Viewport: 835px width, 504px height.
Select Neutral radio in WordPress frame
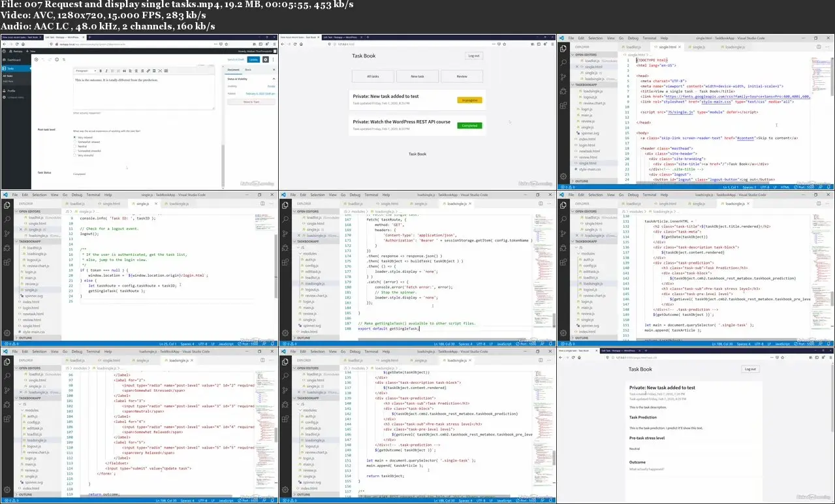point(74,146)
